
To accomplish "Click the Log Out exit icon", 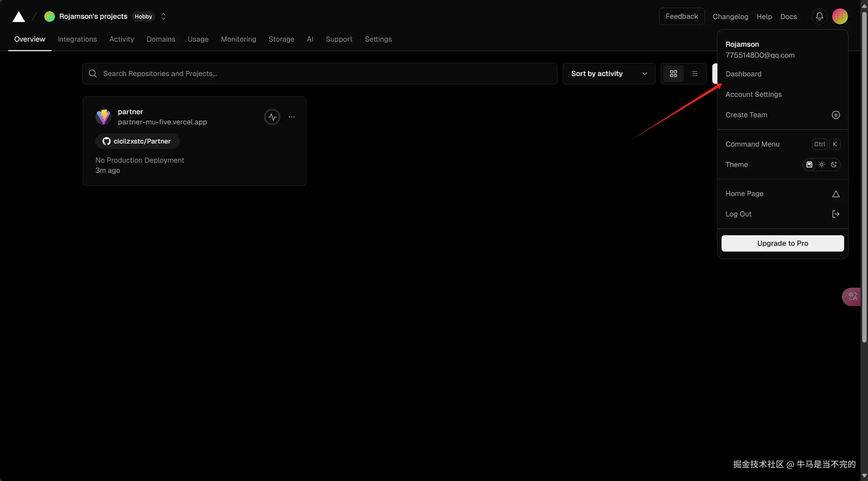I will coord(836,214).
